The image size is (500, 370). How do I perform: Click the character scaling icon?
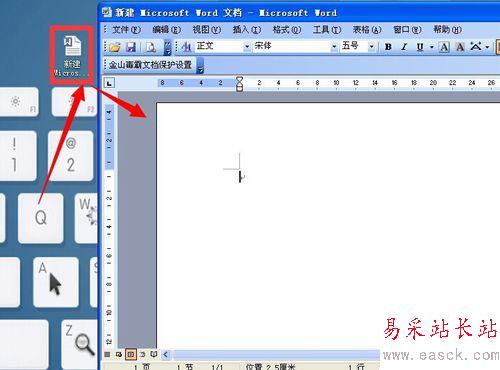point(476,47)
